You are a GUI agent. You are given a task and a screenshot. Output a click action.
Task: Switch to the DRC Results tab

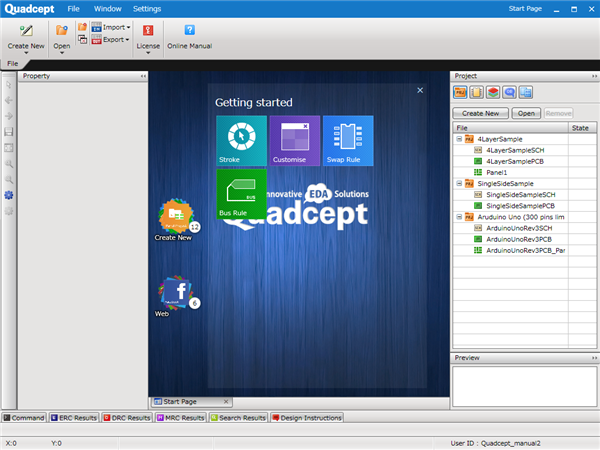[x=127, y=417]
